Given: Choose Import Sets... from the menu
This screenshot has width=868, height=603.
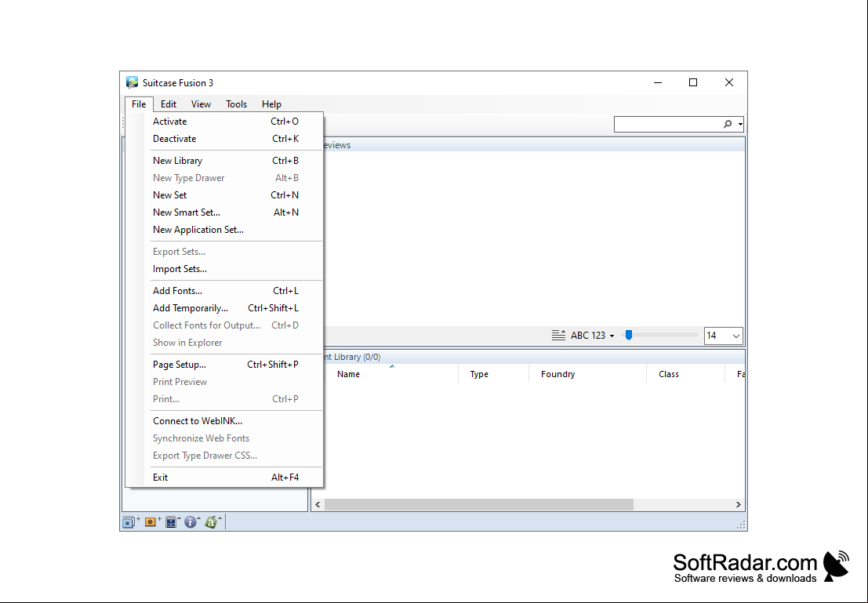Looking at the screenshot, I should point(225,268).
